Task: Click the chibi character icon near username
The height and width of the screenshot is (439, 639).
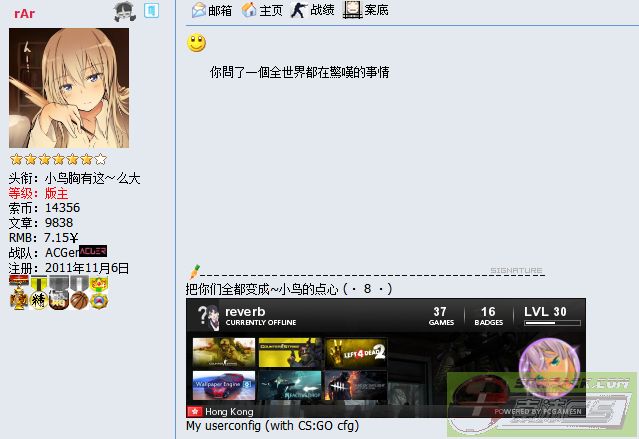Action: (x=123, y=12)
